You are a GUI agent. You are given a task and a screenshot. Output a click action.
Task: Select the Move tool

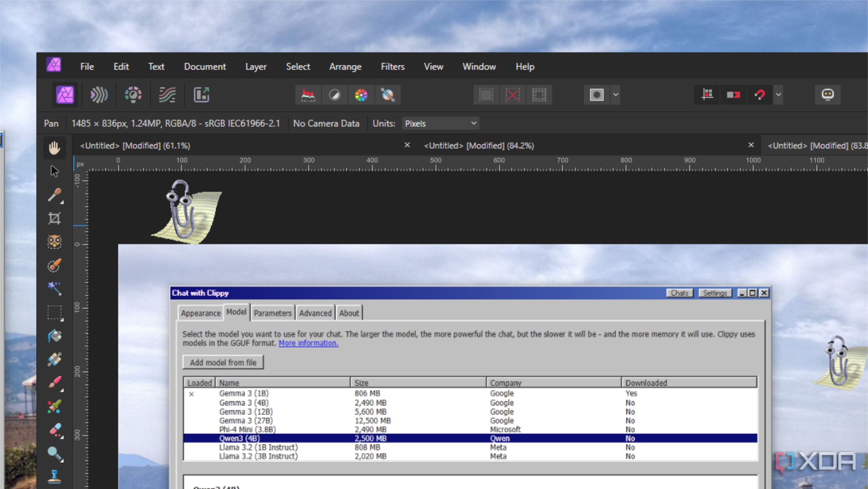coord(54,171)
